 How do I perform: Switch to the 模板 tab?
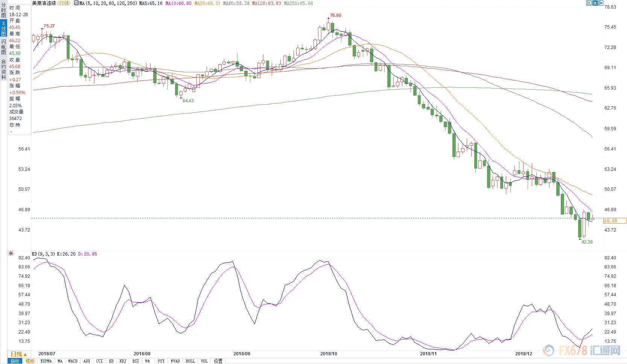click(x=30, y=361)
